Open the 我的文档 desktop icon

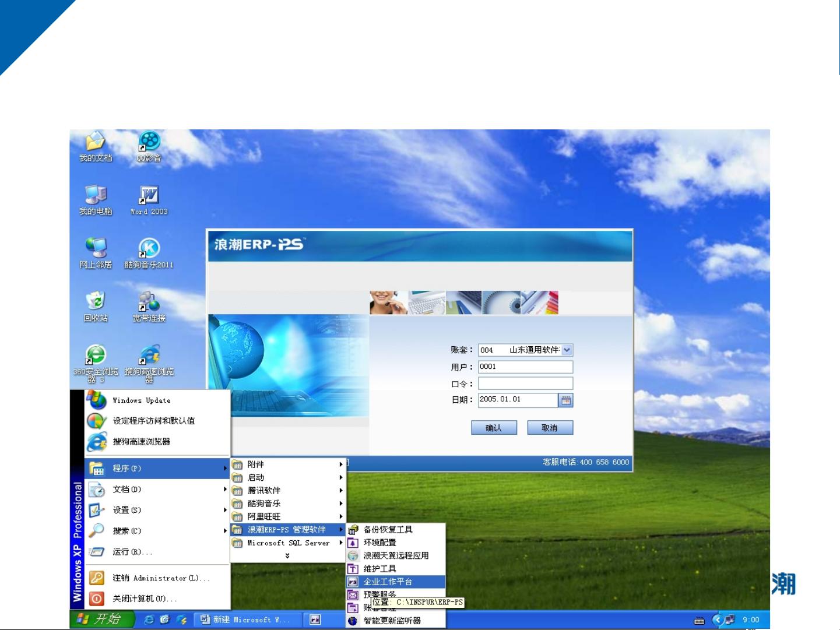(x=96, y=146)
